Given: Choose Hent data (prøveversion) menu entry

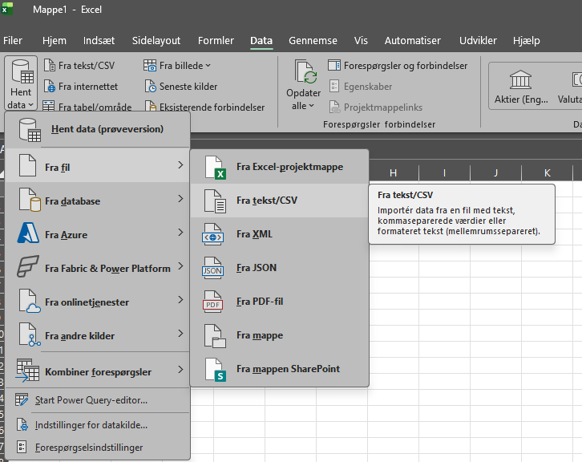Looking at the screenshot, I should 98,130.
